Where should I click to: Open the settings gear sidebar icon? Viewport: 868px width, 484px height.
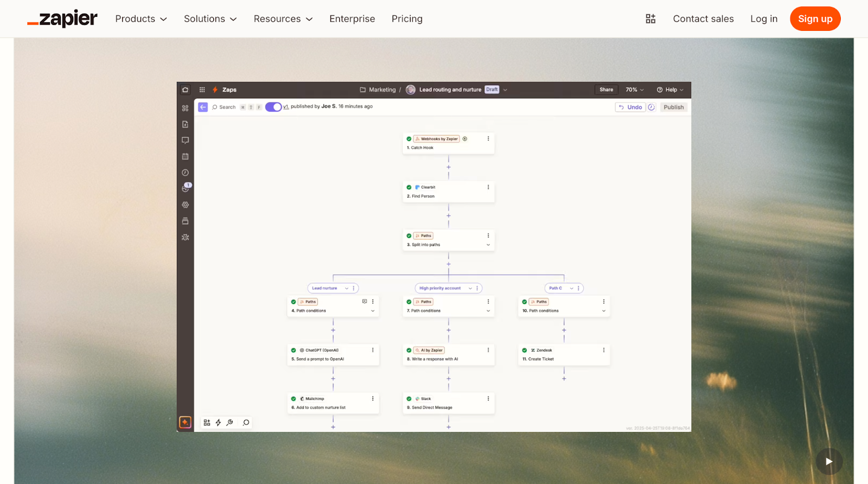point(185,205)
